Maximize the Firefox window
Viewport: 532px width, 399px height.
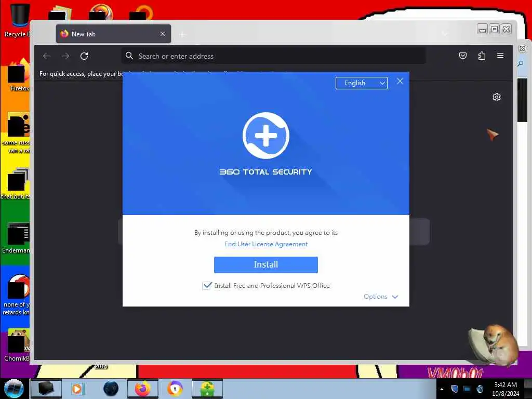coord(495,29)
